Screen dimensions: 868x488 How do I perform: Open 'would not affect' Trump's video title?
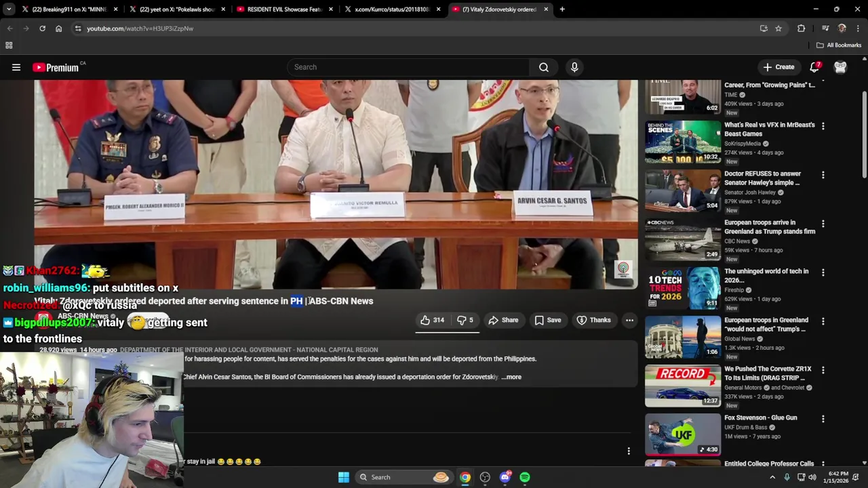tap(766, 325)
